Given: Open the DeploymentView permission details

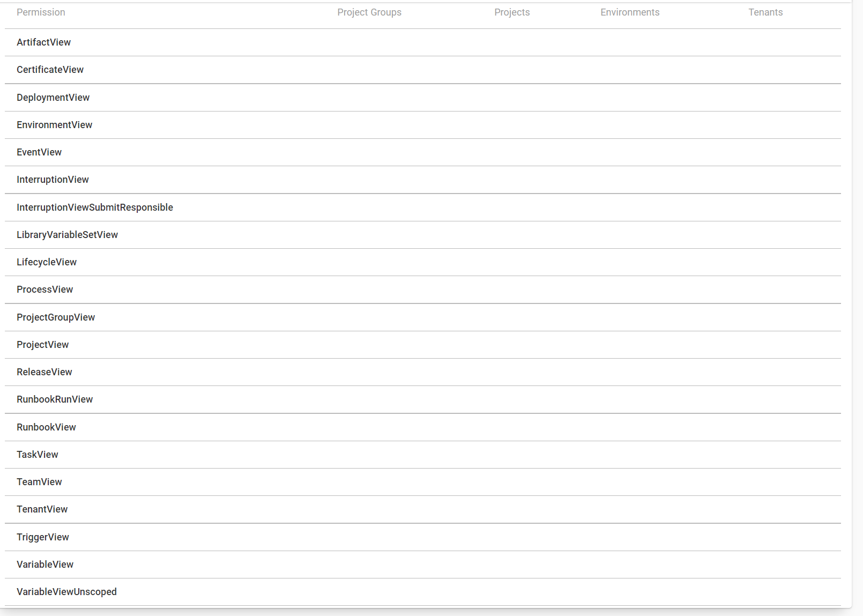Looking at the screenshot, I should click(x=53, y=98).
